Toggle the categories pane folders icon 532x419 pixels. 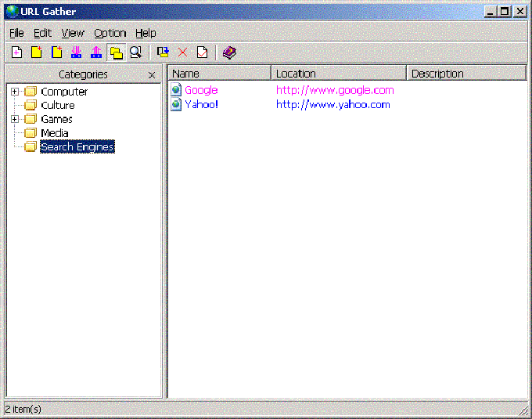coord(117,52)
